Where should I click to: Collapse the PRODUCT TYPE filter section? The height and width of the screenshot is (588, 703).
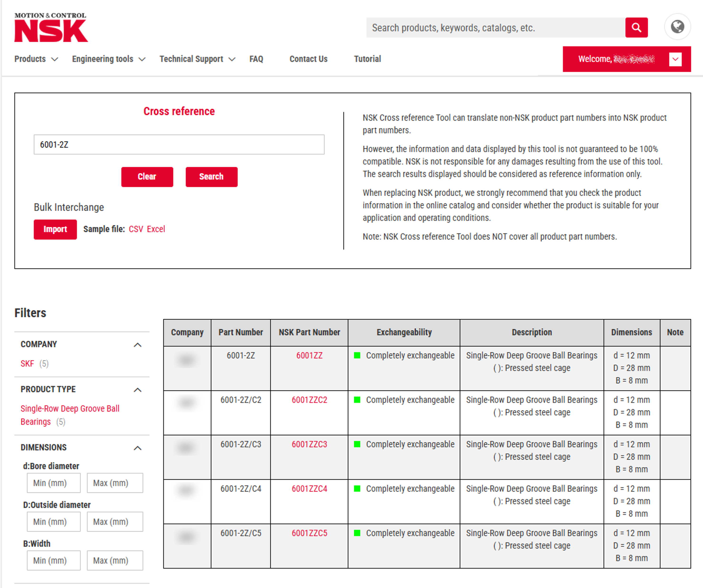pyautogui.click(x=138, y=390)
